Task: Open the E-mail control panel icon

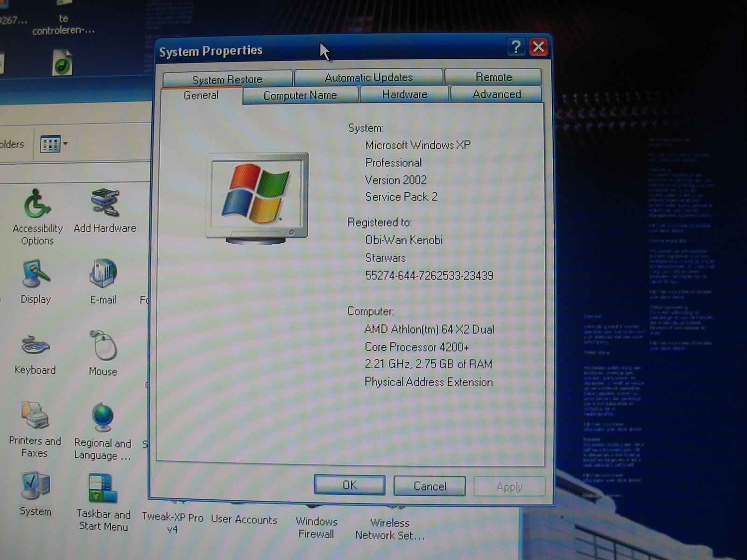Action: point(103,274)
